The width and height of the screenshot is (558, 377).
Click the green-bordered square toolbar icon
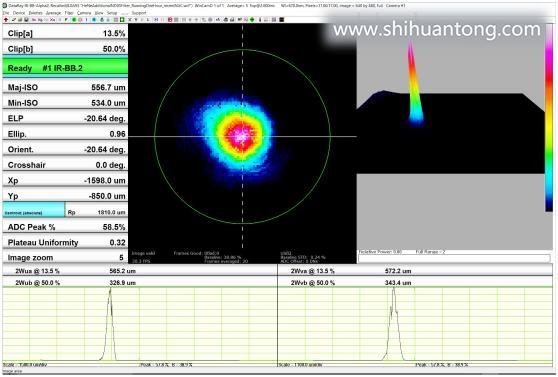coord(122,20)
